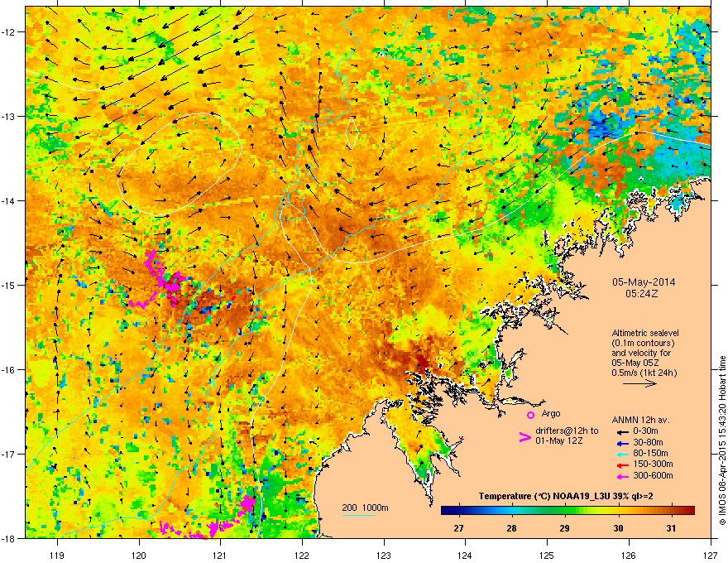Click the 30-80m depth label
The image size is (728, 563).
tap(648, 443)
